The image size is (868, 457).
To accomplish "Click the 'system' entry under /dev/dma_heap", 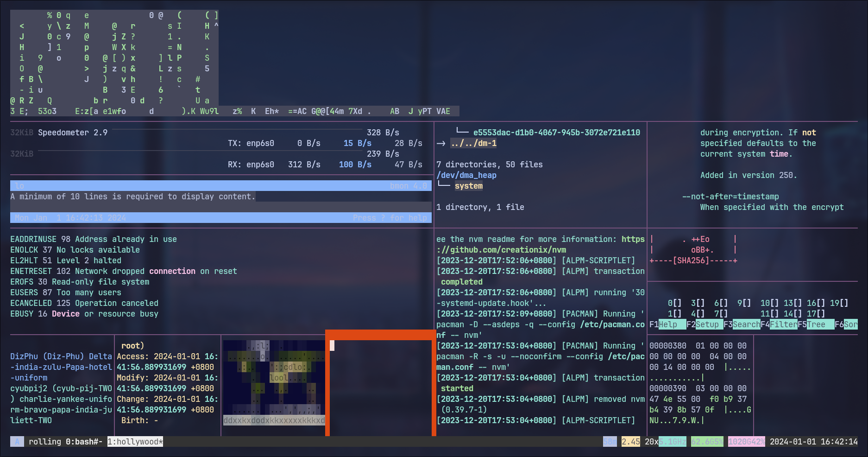I will 468,186.
